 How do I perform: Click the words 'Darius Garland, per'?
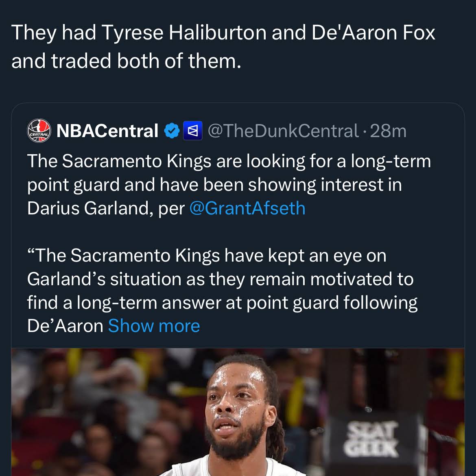(106, 209)
